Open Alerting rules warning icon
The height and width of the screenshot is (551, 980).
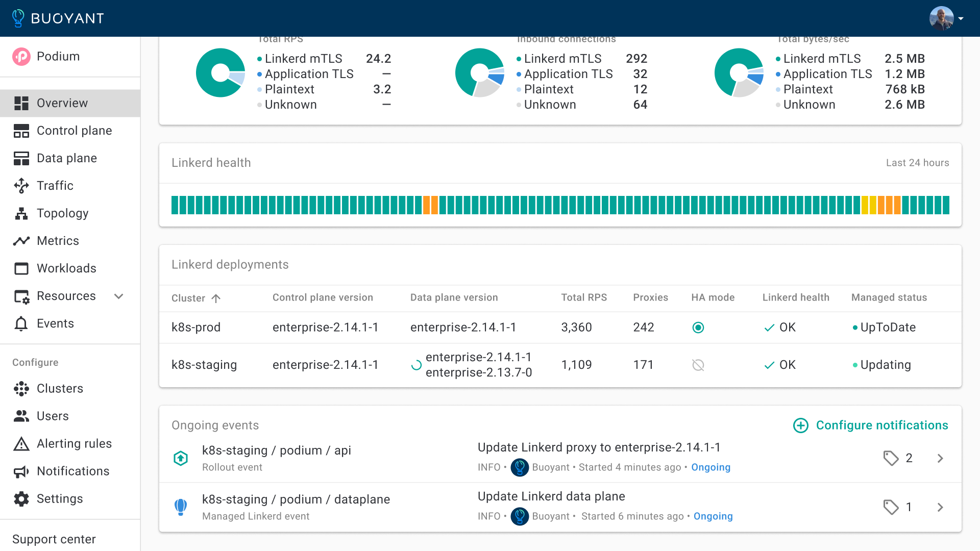[21, 444]
